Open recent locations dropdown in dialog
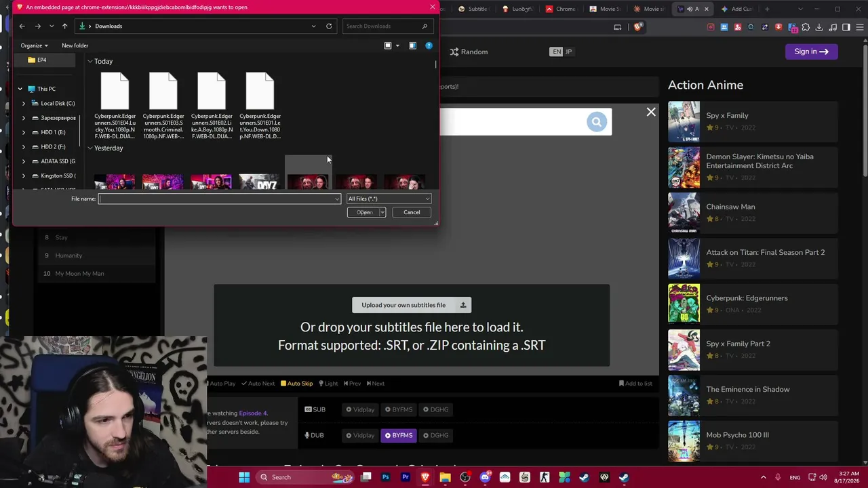The width and height of the screenshot is (868, 488). pyautogui.click(x=52, y=26)
